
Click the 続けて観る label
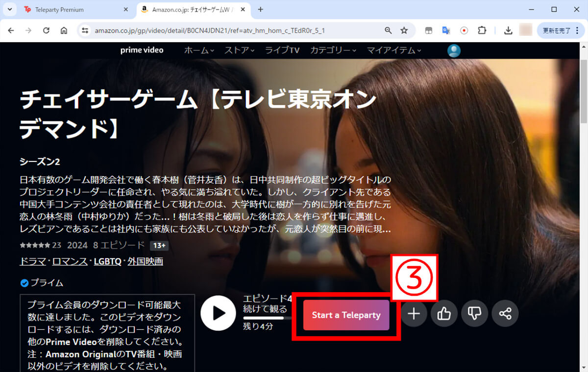click(x=265, y=309)
